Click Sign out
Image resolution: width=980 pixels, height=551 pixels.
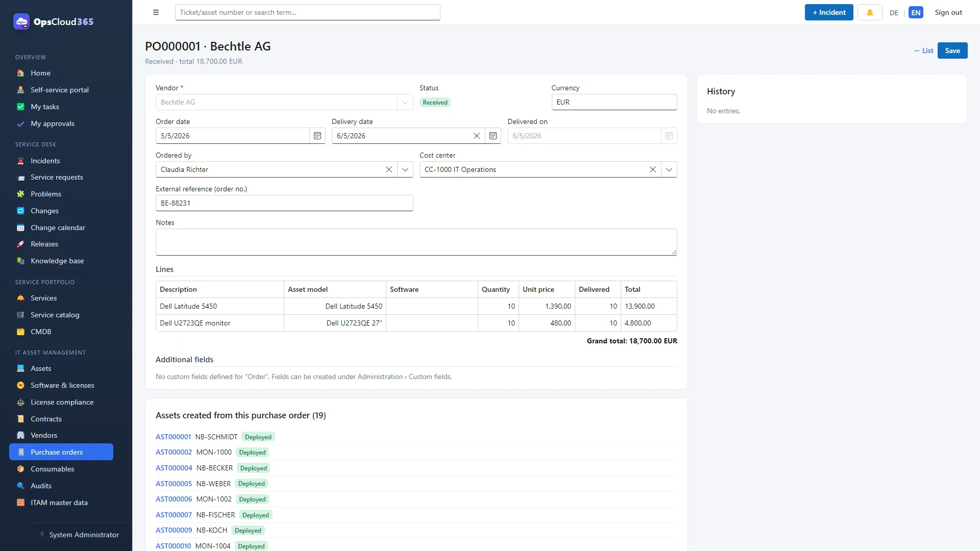click(x=948, y=12)
